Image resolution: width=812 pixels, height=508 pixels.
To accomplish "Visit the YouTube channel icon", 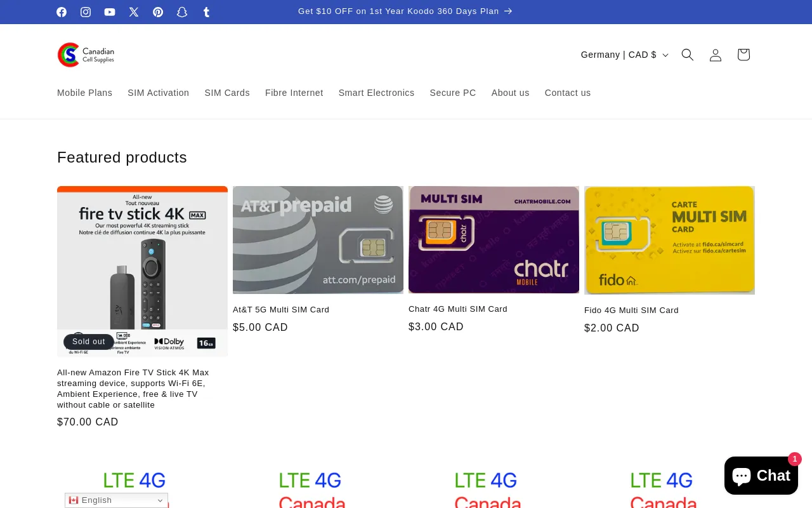I will click(x=110, y=12).
